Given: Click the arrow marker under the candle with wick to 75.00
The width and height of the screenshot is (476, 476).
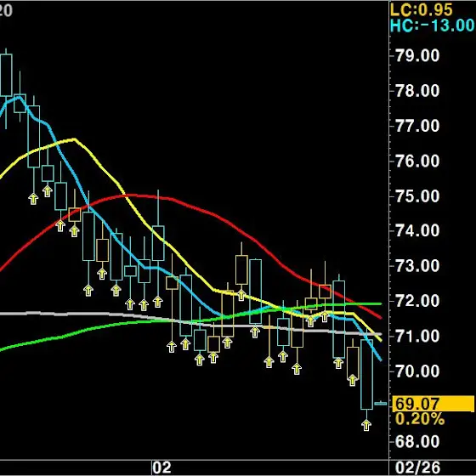Looking at the screenshot, I should click(x=157, y=302).
